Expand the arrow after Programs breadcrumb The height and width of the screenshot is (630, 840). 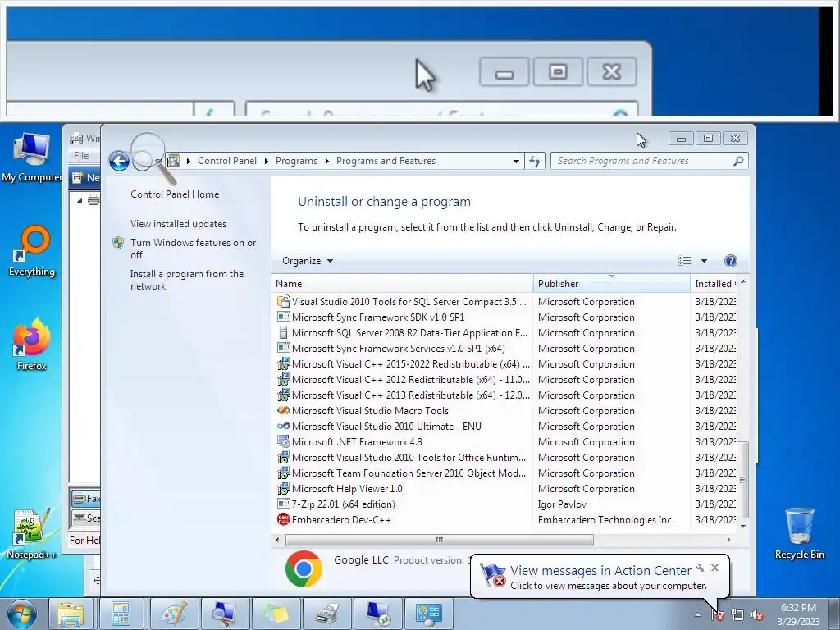(326, 162)
